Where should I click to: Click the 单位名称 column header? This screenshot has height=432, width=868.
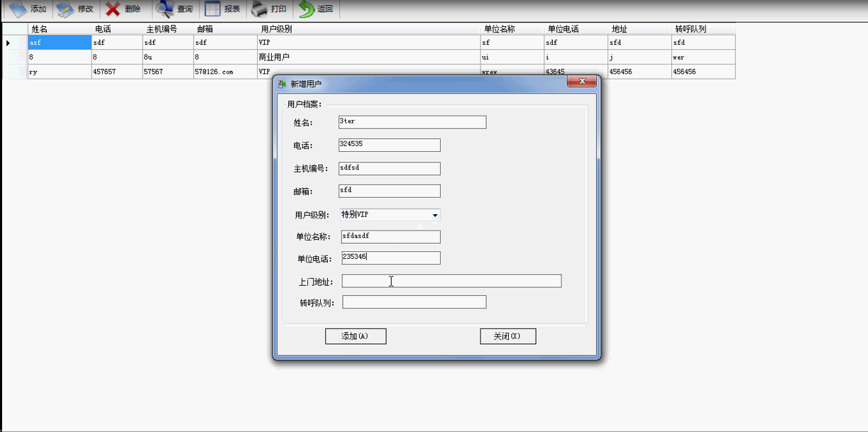click(512, 29)
